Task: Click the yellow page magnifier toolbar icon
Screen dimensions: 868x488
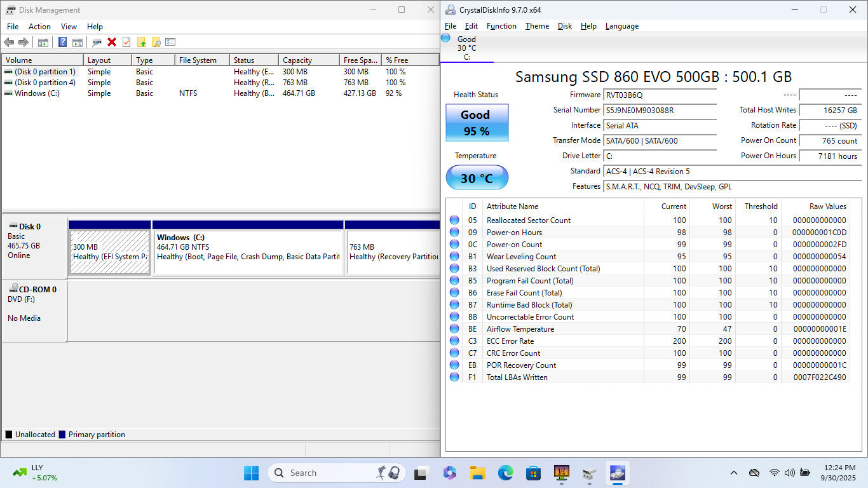Action: tap(156, 42)
